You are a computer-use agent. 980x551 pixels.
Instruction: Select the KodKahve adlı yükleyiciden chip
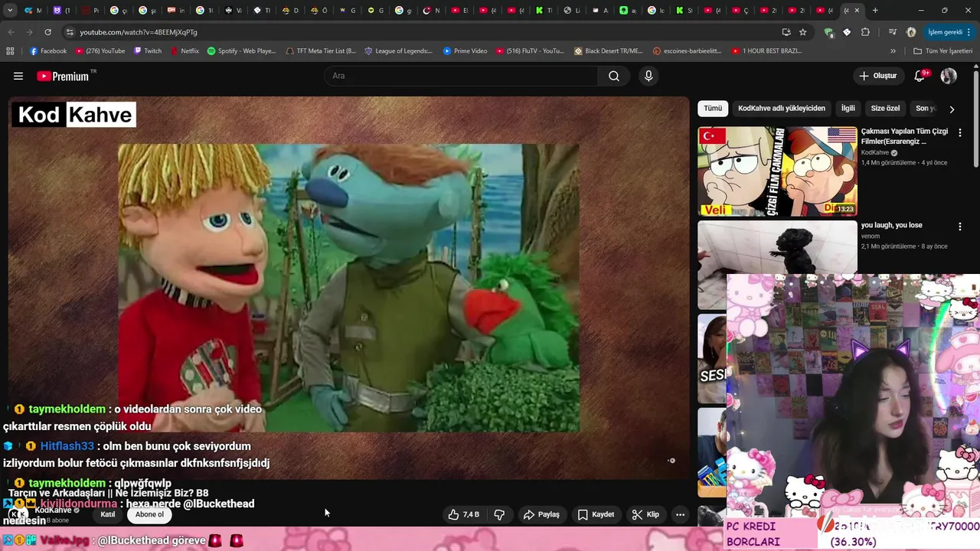tap(782, 109)
